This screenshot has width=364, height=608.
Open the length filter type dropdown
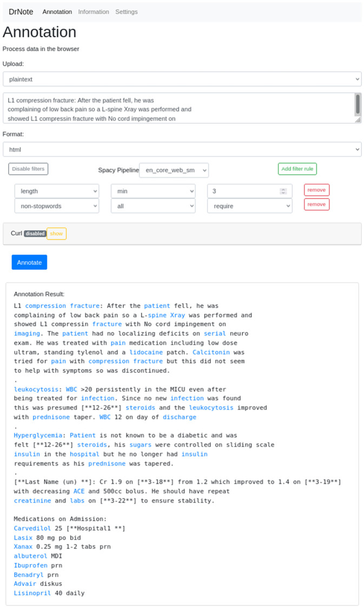point(57,191)
